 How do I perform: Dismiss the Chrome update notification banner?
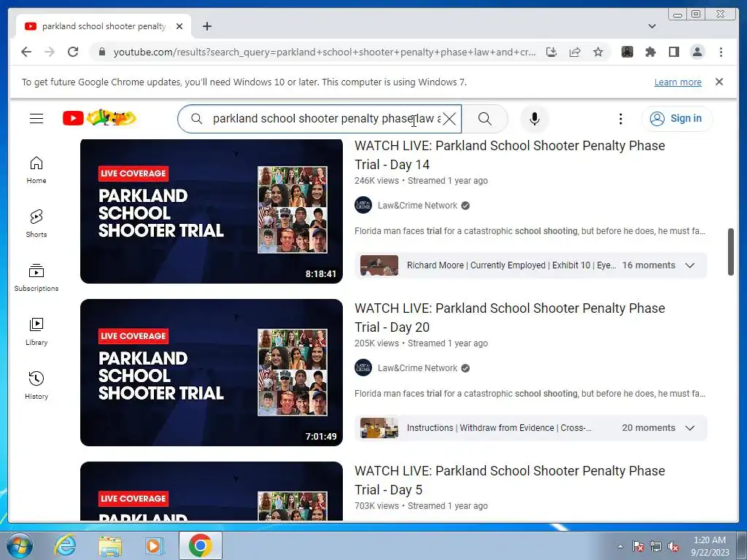pyautogui.click(x=719, y=82)
